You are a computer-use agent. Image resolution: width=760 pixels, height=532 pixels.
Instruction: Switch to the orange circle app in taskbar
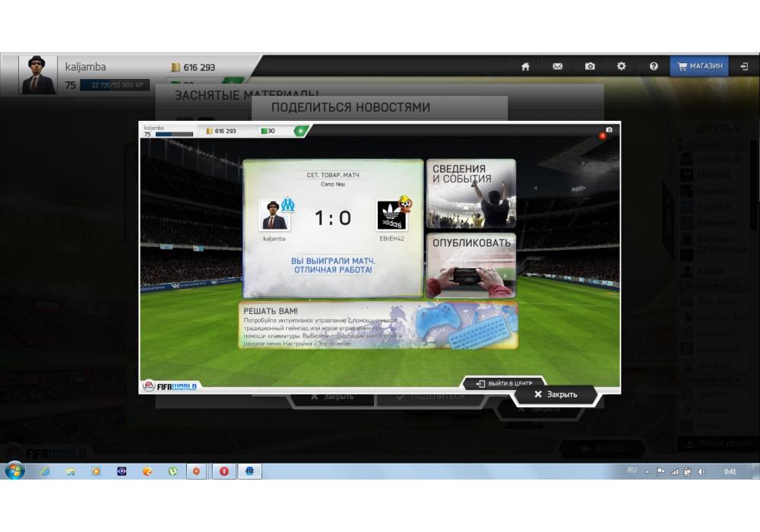click(196, 471)
